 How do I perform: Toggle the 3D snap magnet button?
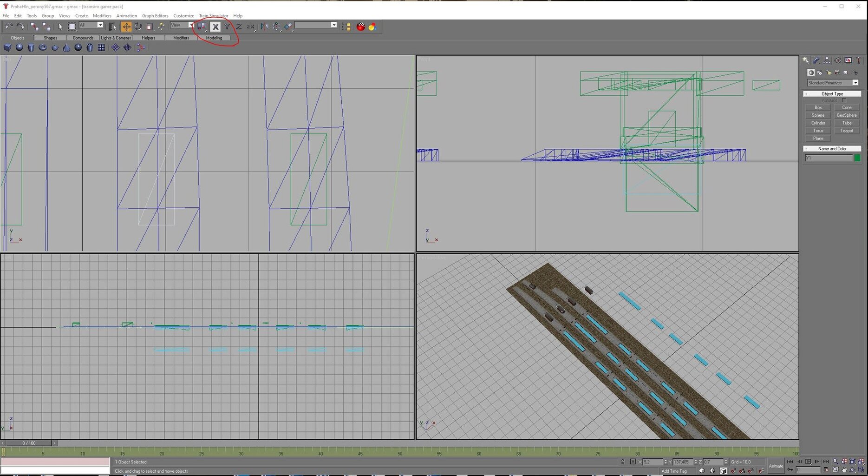click(x=734, y=470)
